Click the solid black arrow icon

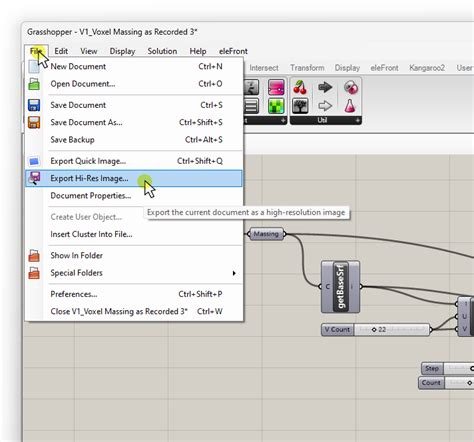[325, 87]
